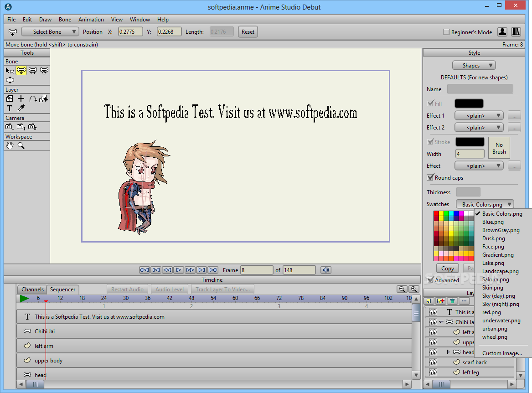
Task: Open the character wizard silhouette icon
Action: tap(502, 32)
